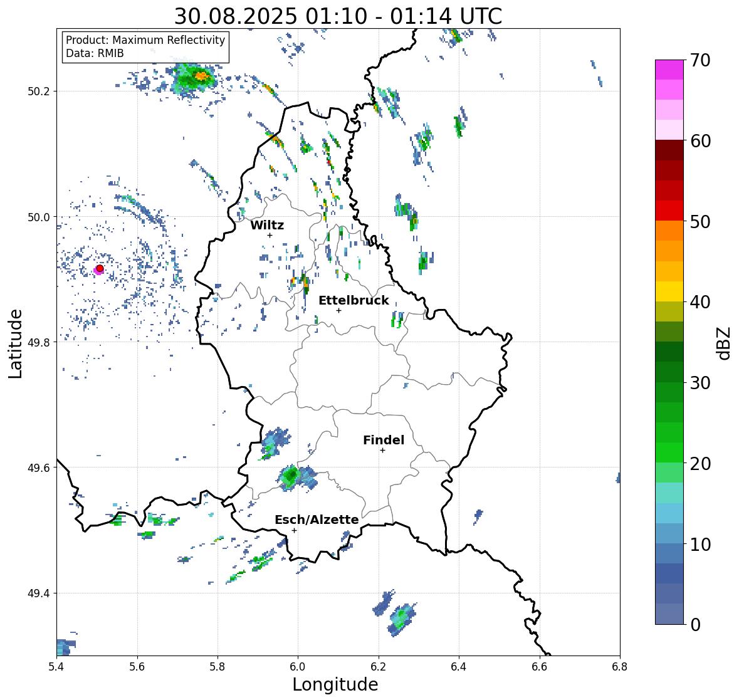
Task: Click the cross marker below Findel
Action: click(x=383, y=451)
